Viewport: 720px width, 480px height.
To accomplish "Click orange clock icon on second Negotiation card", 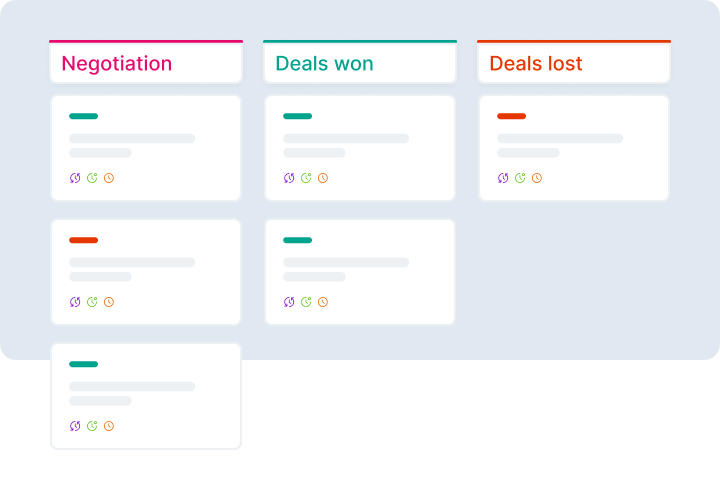I will (109, 302).
